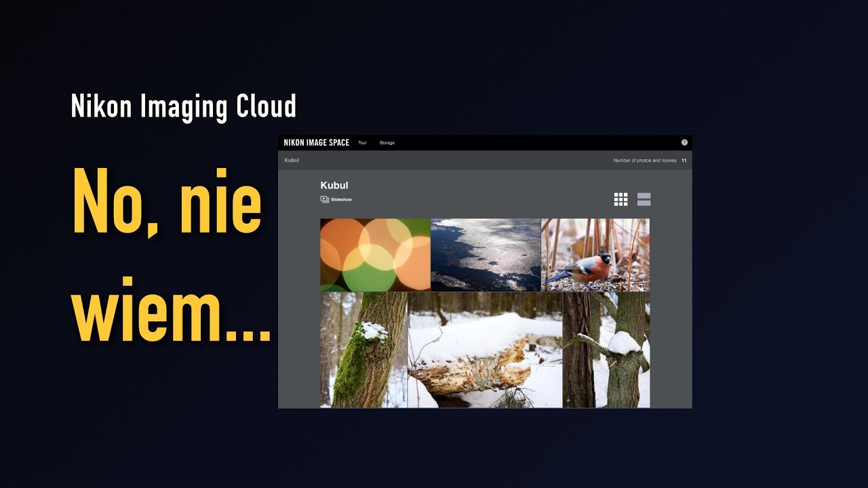Click the Nikon Imaging Cloud heading text
Screen dimensions: 868x488
[x=184, y=106]
